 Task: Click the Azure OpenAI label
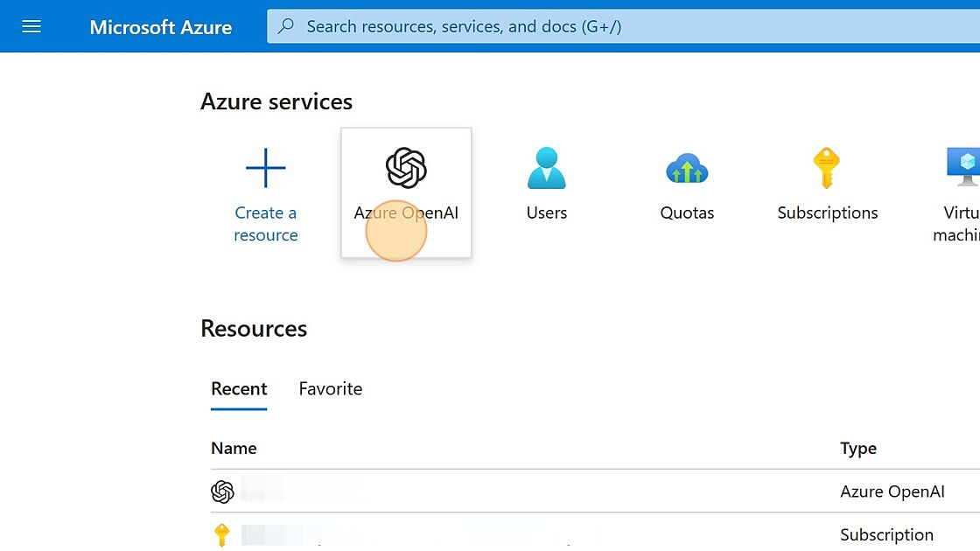406,213
